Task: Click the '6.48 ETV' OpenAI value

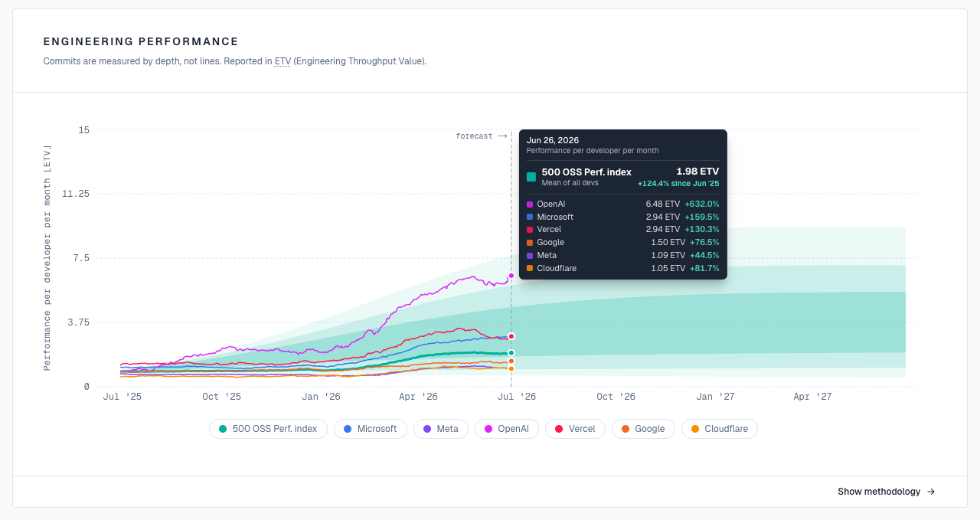Action: click(x=663, y=204)
